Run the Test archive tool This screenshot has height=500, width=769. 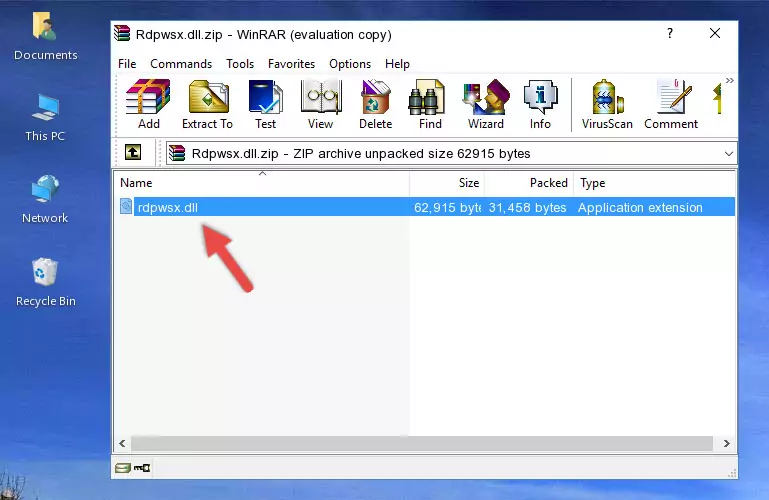[265, 104]
